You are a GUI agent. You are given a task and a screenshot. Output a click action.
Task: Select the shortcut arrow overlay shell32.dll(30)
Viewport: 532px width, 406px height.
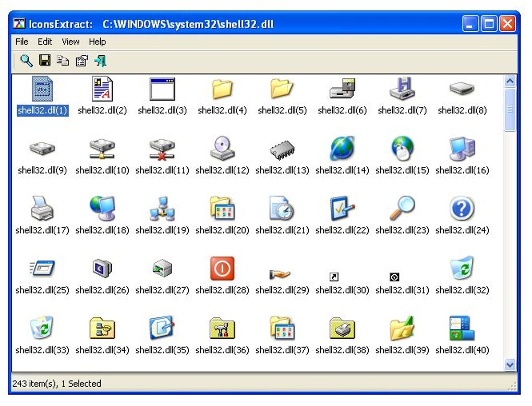(x=334, y=277)
